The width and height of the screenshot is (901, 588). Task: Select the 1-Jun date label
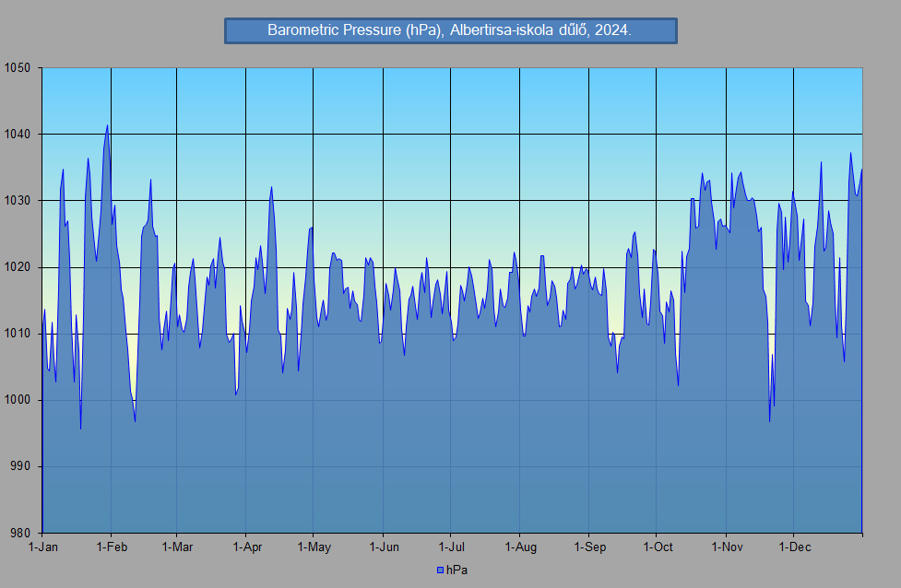click(383, 547)
